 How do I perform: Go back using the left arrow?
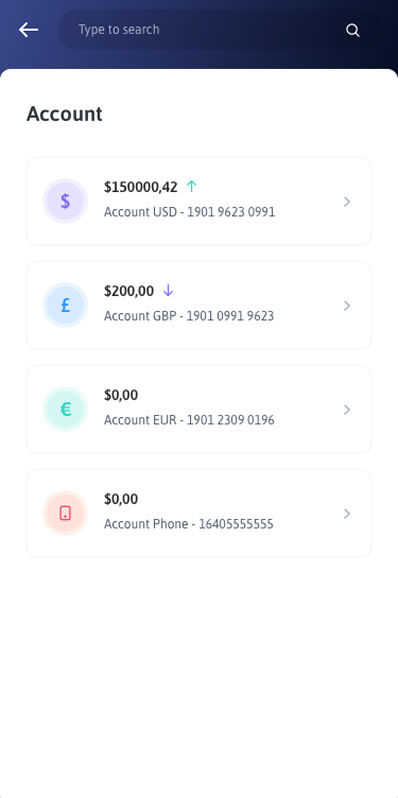[x=29, y=30]
